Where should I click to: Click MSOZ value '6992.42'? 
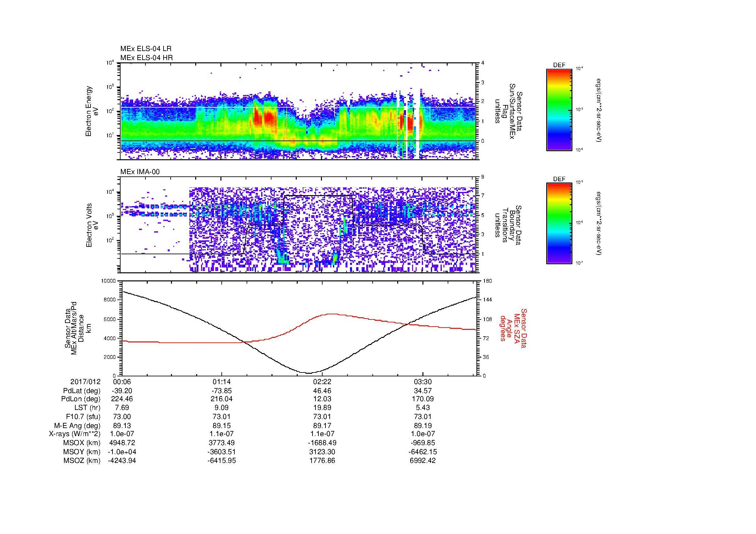(422, 461)
